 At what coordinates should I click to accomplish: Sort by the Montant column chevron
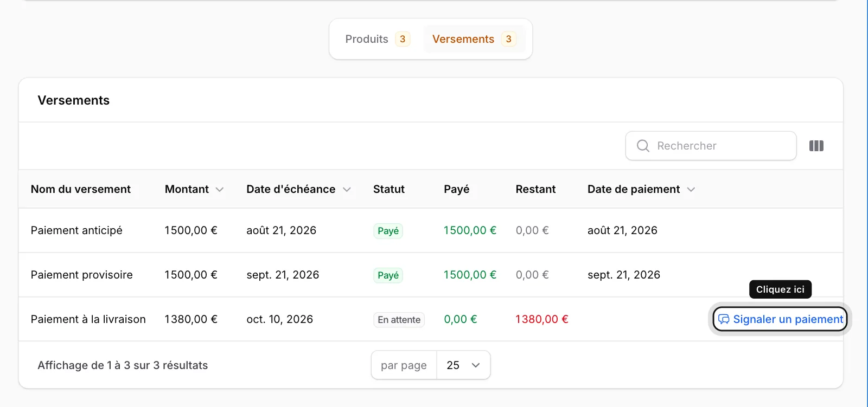tap(220, 189)
